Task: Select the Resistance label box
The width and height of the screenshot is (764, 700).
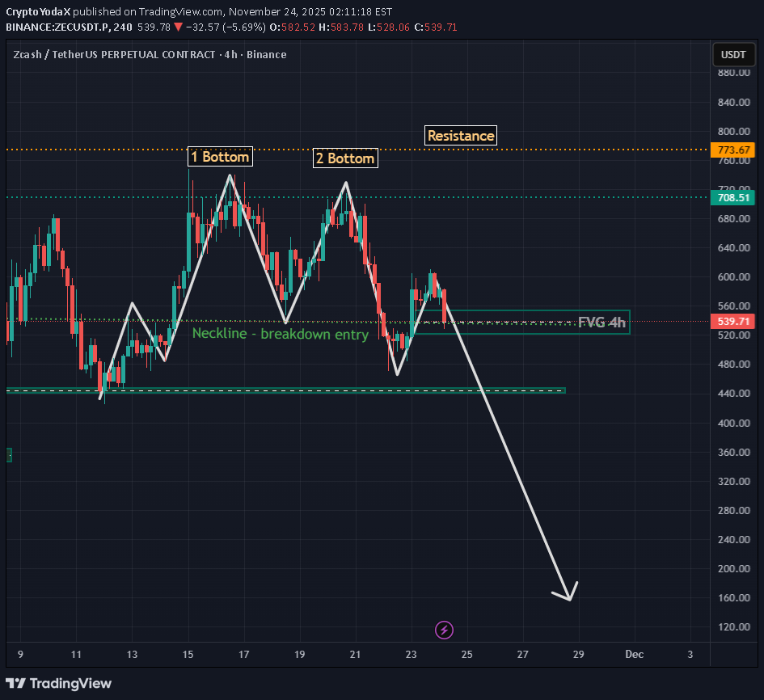Action: [x=461, y=135]
